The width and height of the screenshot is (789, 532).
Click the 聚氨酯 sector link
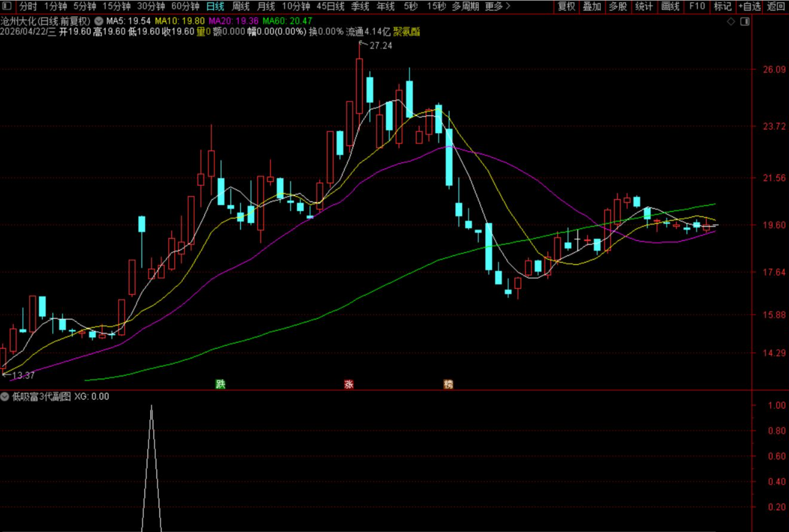click(407, 32)
